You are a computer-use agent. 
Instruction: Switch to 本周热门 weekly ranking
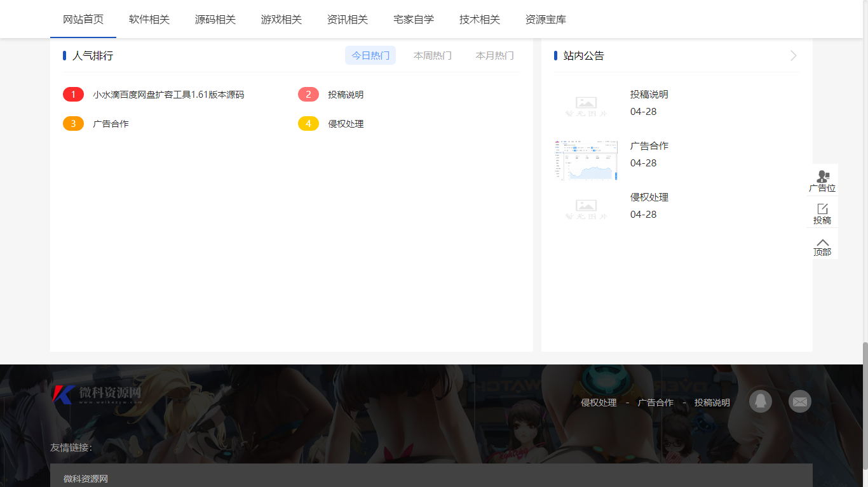tap(432, 55)
